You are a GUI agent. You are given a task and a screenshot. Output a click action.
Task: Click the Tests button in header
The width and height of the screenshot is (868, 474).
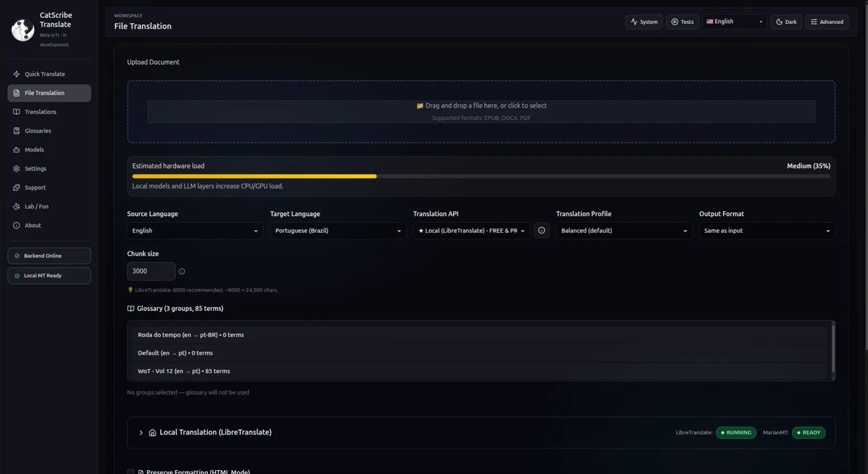click(x=682, y=22)
